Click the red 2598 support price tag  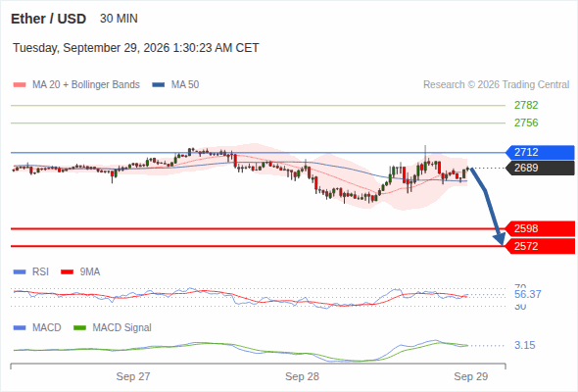click(541, 228)
